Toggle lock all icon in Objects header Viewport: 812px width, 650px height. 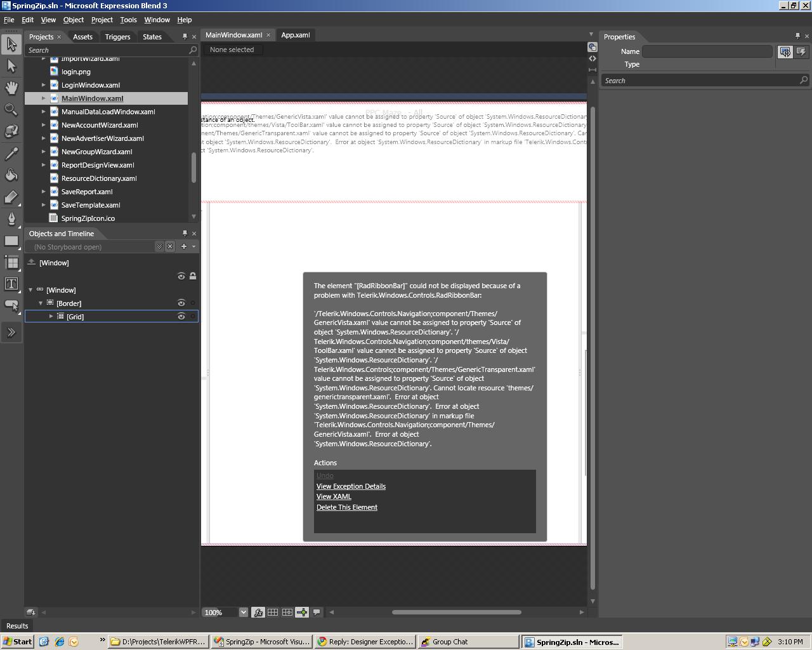pos(193,276)
